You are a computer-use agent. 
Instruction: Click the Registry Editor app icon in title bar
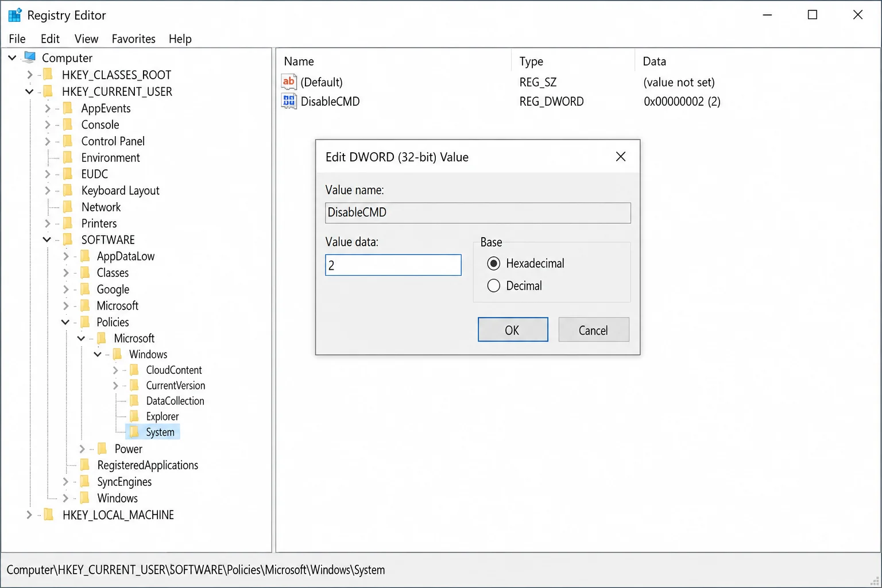15,15
